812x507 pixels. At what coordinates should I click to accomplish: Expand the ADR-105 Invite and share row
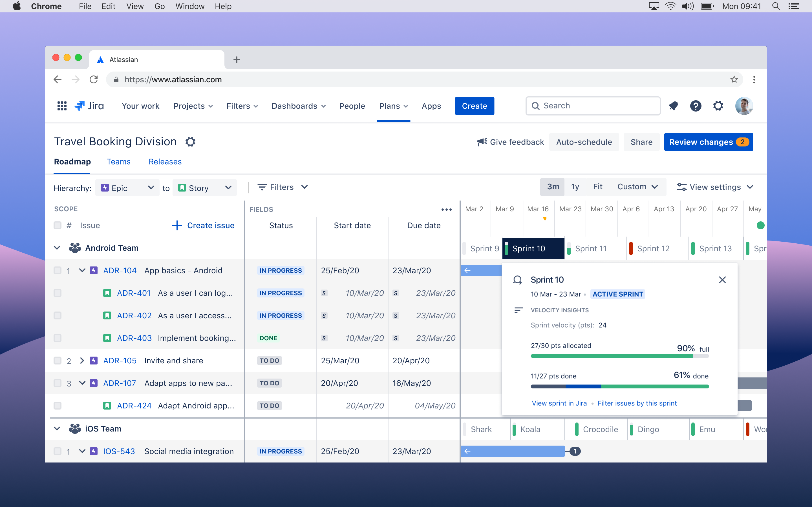[82, 361]
